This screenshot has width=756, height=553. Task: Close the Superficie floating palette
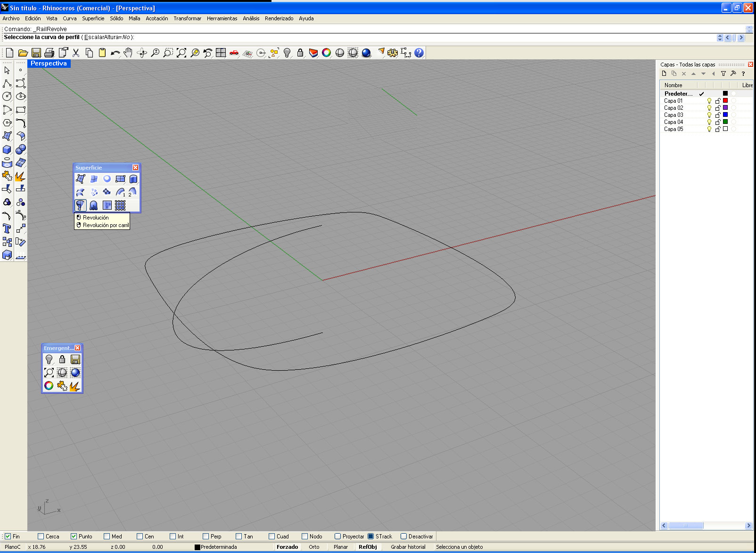click(x=135, y=168)
